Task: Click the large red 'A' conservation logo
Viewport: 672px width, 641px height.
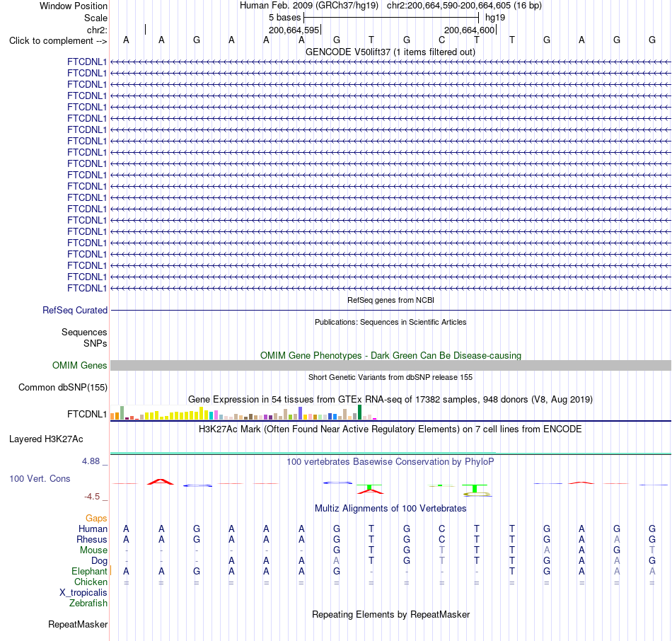Action: [x=161, y=482]
